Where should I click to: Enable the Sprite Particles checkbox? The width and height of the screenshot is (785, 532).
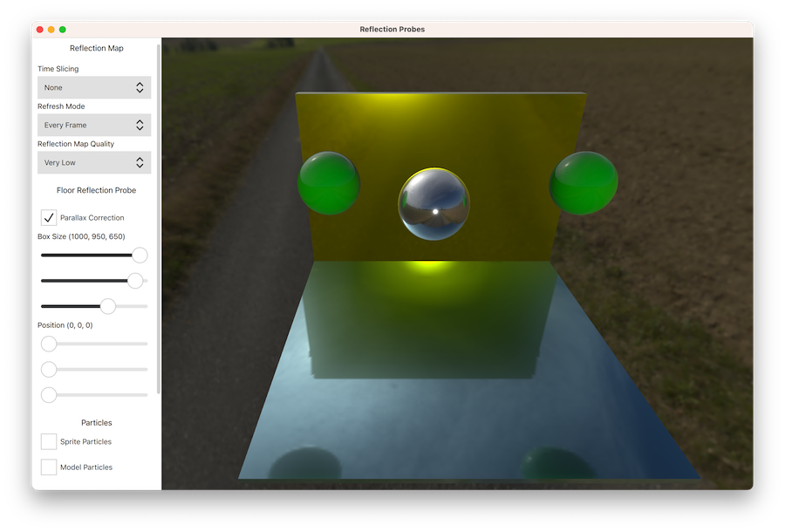point(49,442)
